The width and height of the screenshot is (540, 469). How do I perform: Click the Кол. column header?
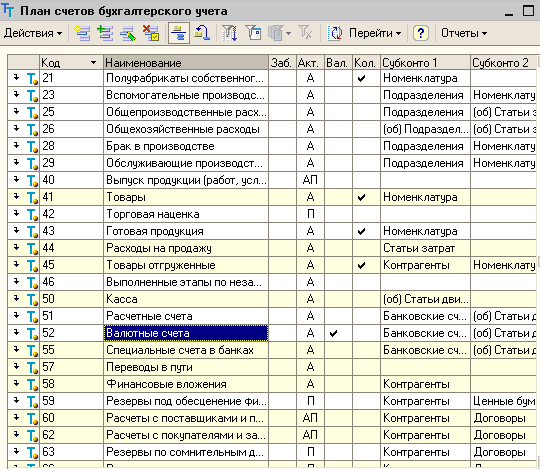tap(366, 63)
